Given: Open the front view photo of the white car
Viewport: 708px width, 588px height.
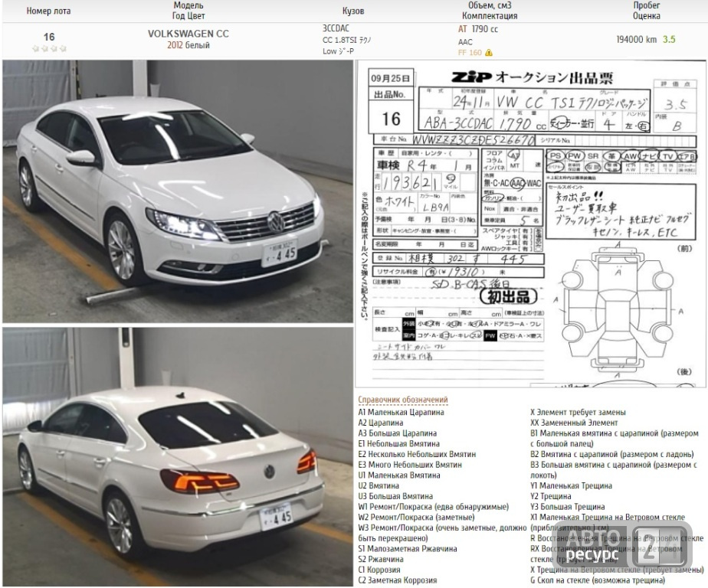Looking at the screenshot, I should coord(178,191).
